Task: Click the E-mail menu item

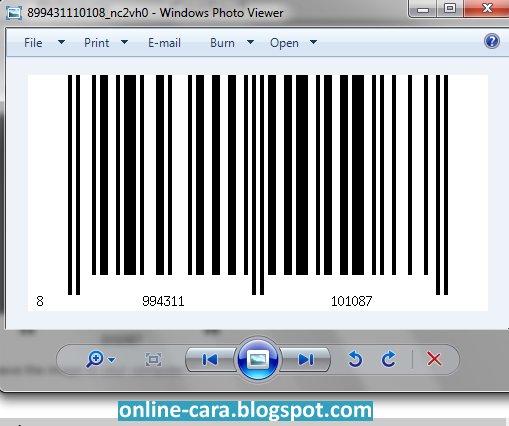Action: (164, 43)
